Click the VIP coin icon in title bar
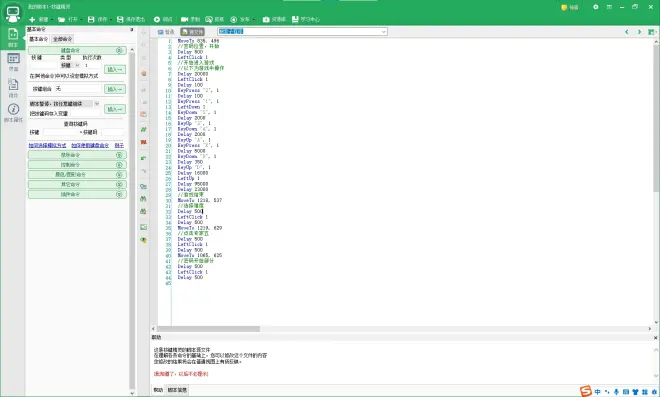This screenshot has height=397, width=660. click(x=564, y=7)
